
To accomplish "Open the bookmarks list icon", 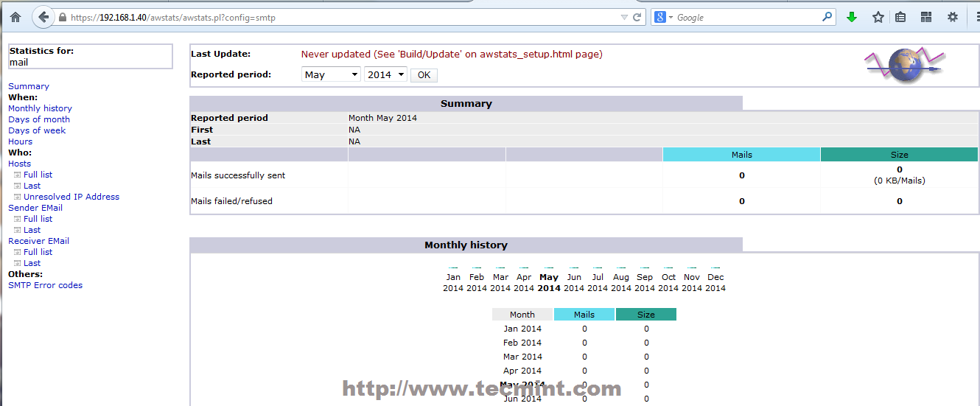I will [x=900, y=17].
